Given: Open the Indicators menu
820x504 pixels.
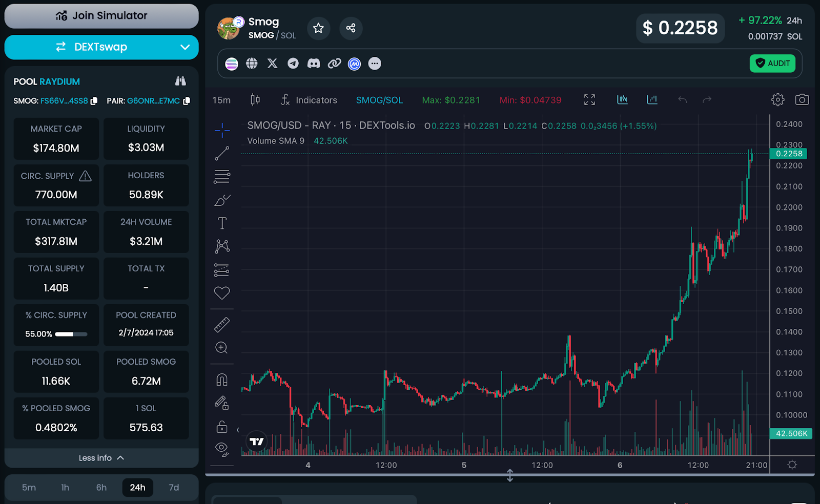Looking at the screenshot, I should (x=309, y=100).
